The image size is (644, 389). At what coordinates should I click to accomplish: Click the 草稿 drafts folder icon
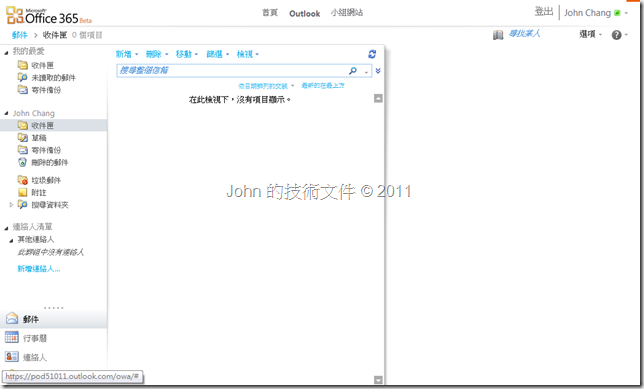(x=23, y=138)
